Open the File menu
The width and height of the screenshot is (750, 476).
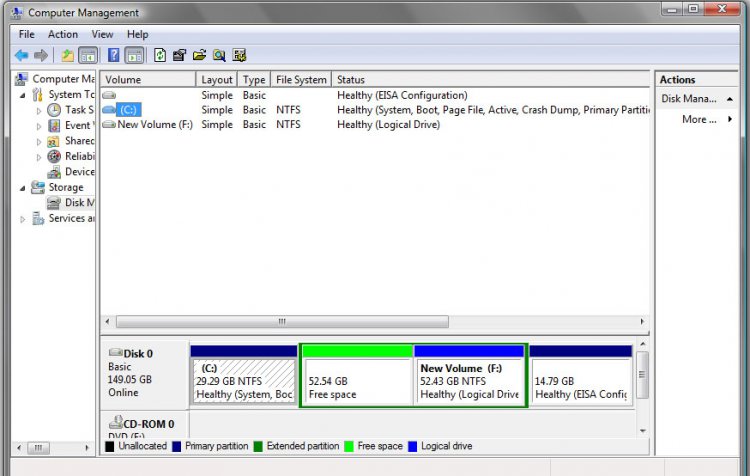pyautogui.click(x=26, y=34)
